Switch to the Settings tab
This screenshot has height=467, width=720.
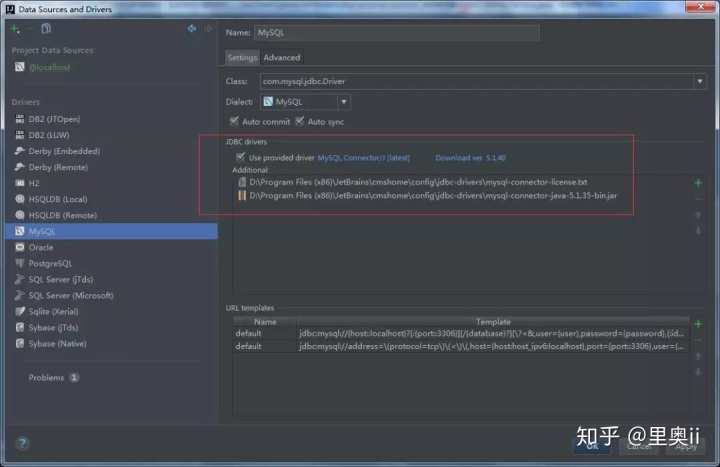click(x=242, y=57)
